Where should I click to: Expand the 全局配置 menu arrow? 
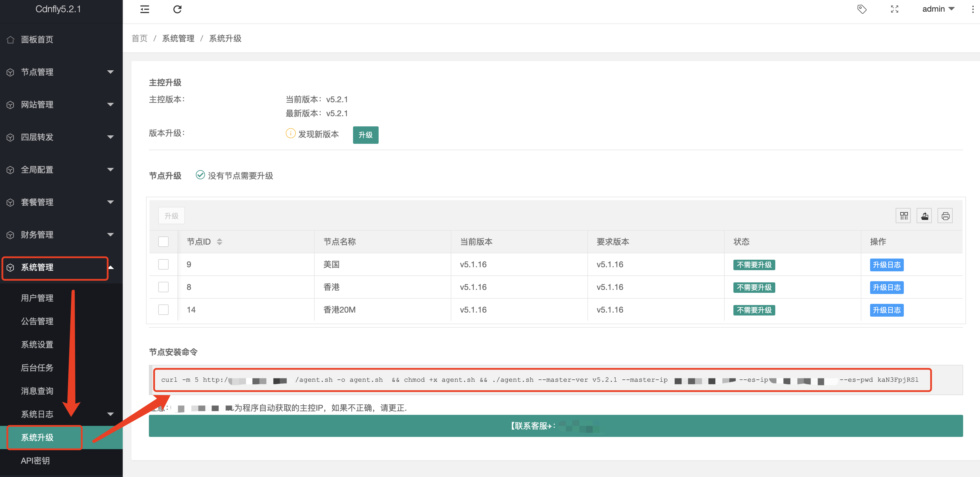(x=110, y=170)
